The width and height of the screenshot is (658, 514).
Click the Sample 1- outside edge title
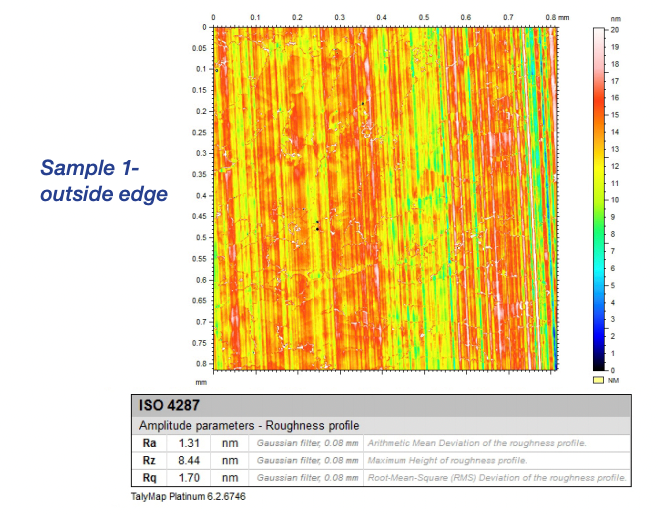point(103,181)
